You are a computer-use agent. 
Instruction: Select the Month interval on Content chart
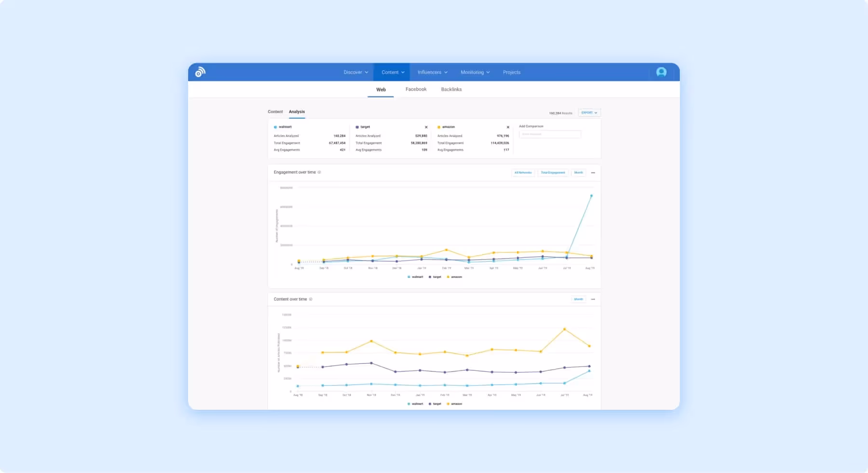tap(578, 299)
